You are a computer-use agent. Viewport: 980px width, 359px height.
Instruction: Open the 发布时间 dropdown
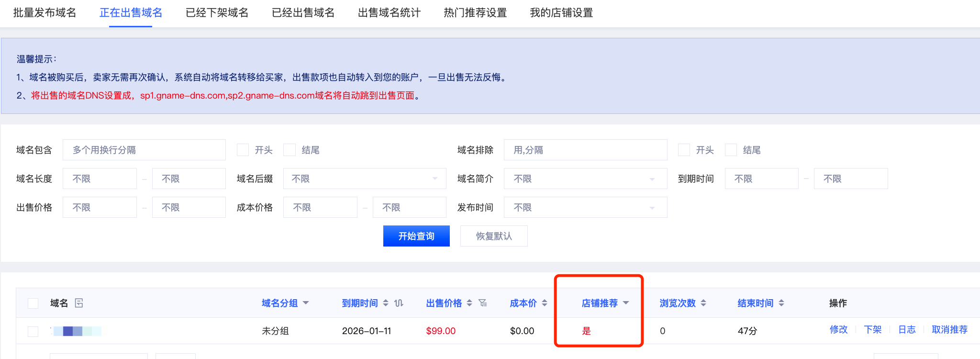coord(585,207)
